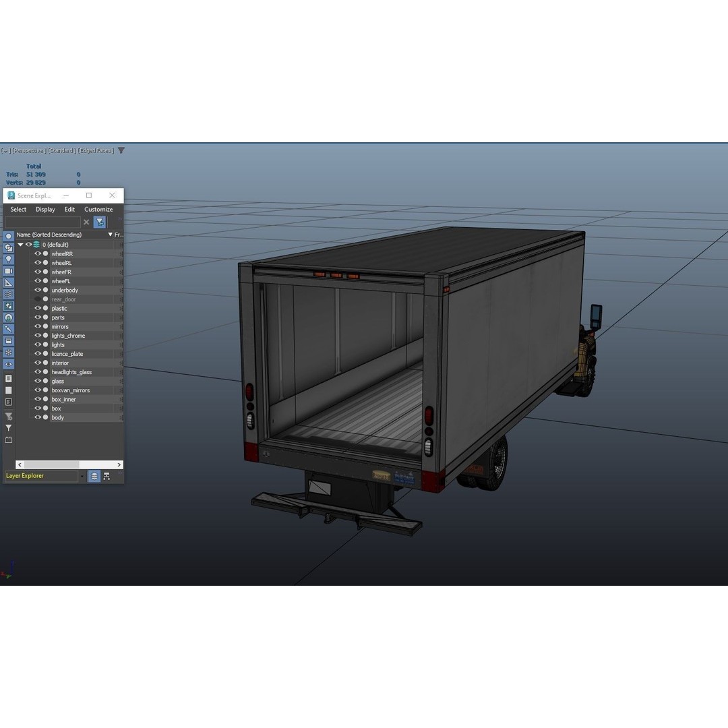Select the Display Lights filter icon

tap(8, 260)
